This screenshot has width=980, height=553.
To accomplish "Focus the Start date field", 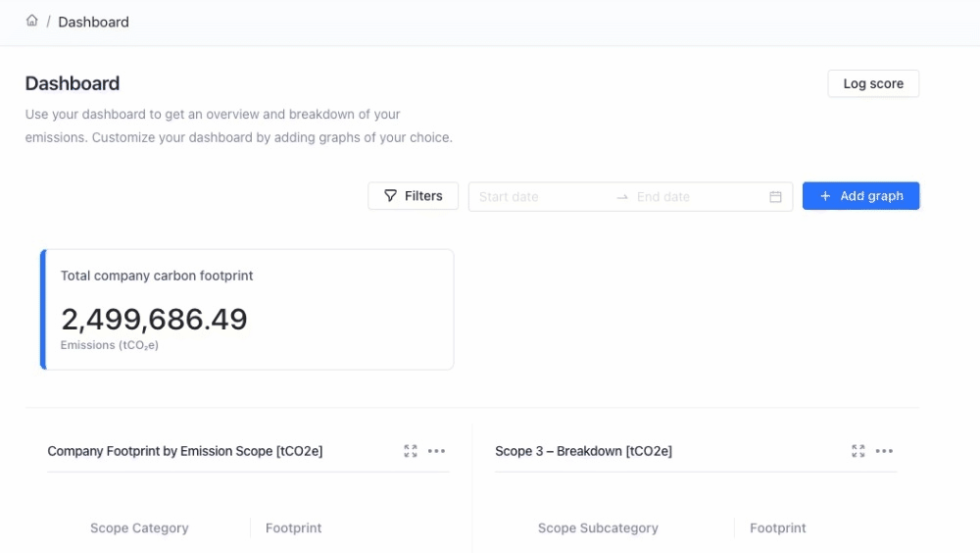I will 539,197.
